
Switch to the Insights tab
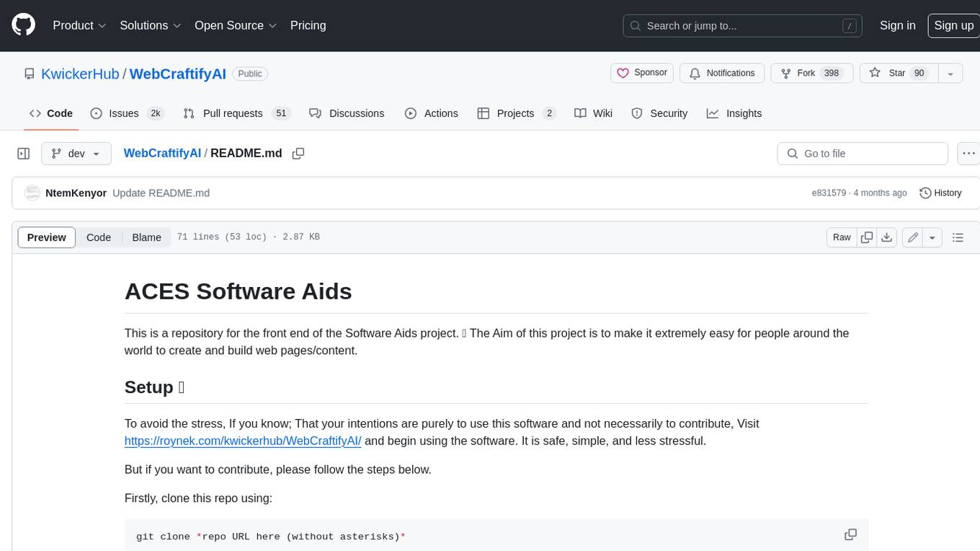click(734, 113)
